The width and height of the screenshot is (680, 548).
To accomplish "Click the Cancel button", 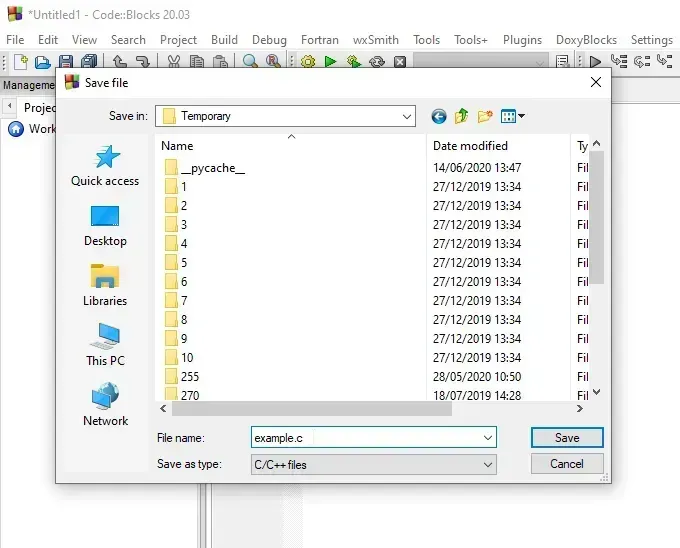I will pos(567,464).
